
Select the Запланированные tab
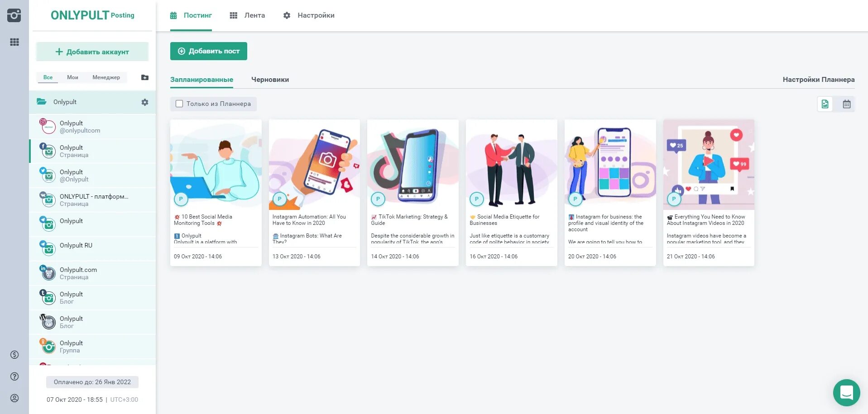tap(201, 80)
